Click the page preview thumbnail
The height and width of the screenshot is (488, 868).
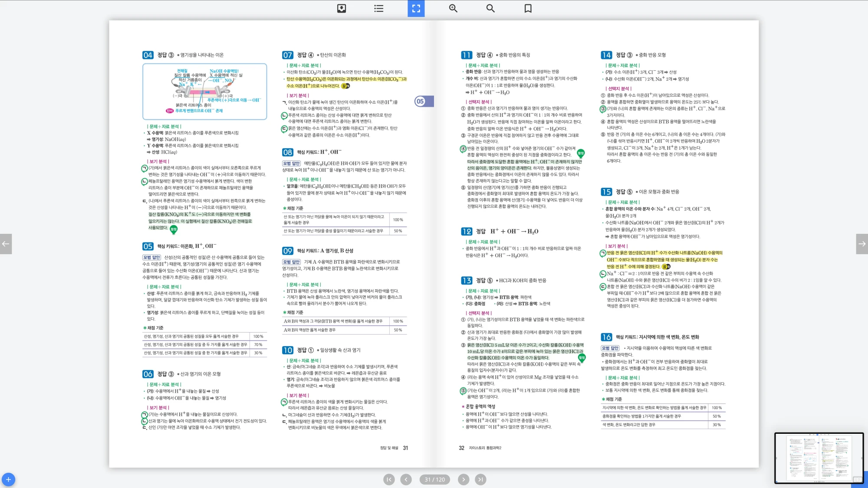(x=819, y=458)
